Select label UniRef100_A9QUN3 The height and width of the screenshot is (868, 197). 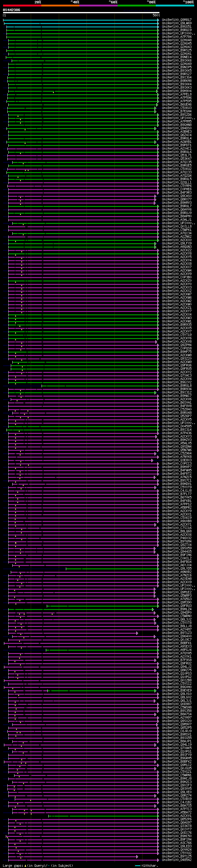click(176, 247)
